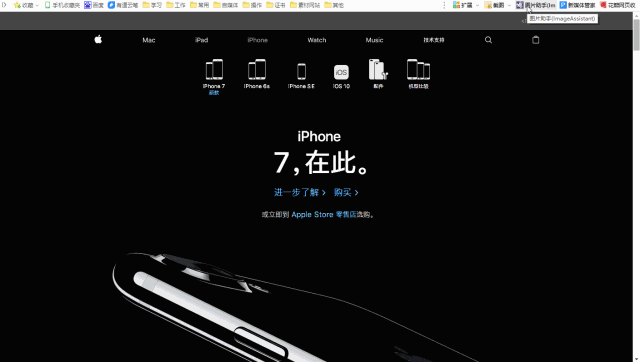Viewport: 640px width, 362px height.
Task: Open the Watch navigation item
Action: [317, 40]
